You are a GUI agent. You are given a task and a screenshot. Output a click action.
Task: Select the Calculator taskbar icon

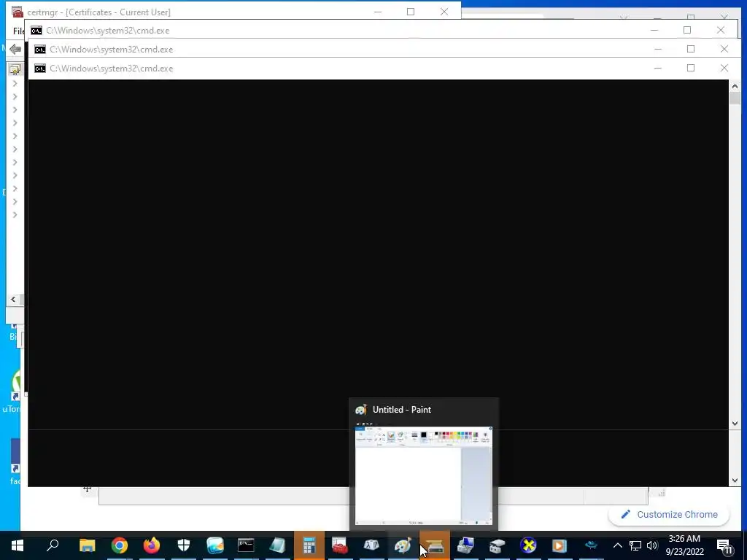tap(309, 545)
